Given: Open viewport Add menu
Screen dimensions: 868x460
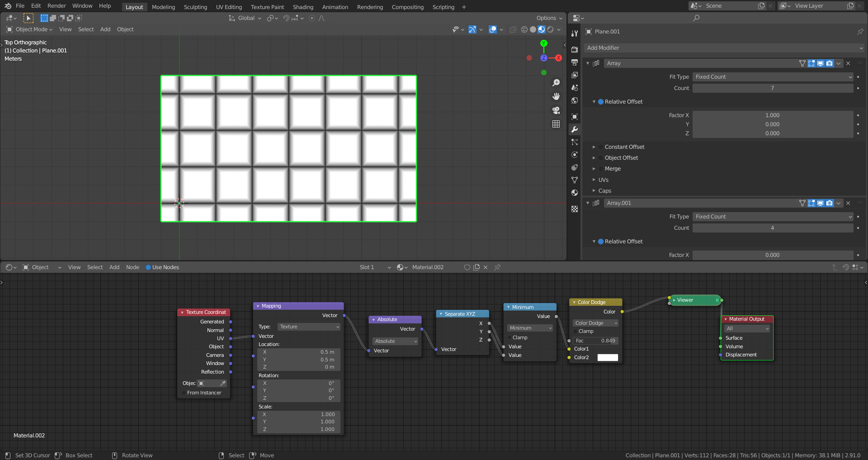Looking at the screenshot, I should pyautogui.click(x=105, y=29).
